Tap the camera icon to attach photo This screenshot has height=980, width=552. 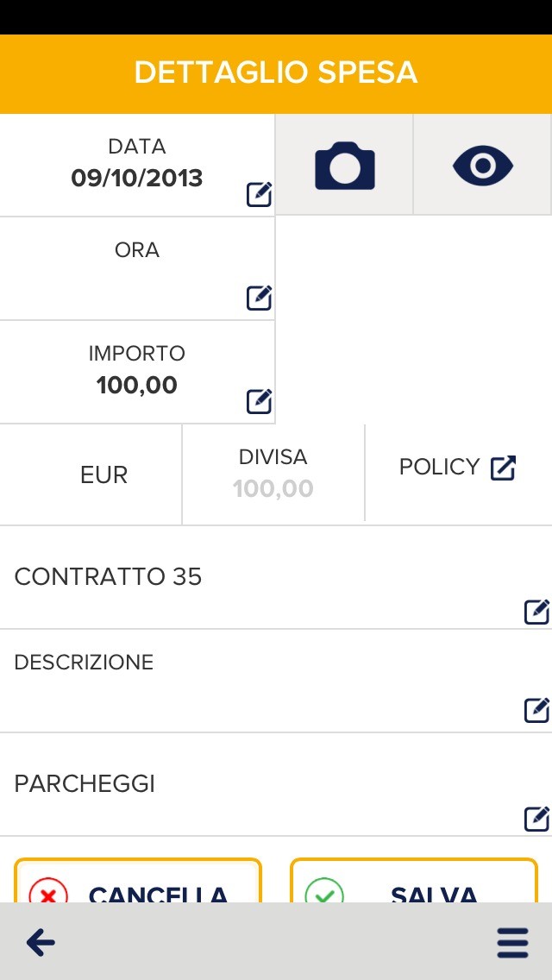coord(344,165)
